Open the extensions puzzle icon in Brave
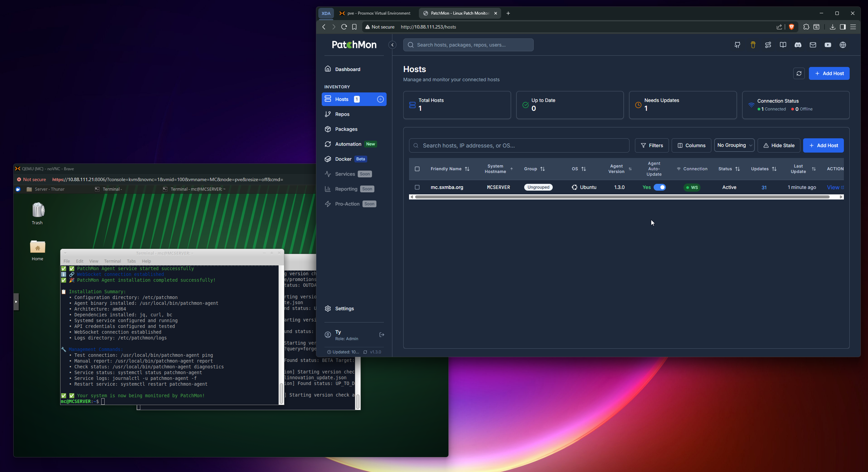 [806, 27]
